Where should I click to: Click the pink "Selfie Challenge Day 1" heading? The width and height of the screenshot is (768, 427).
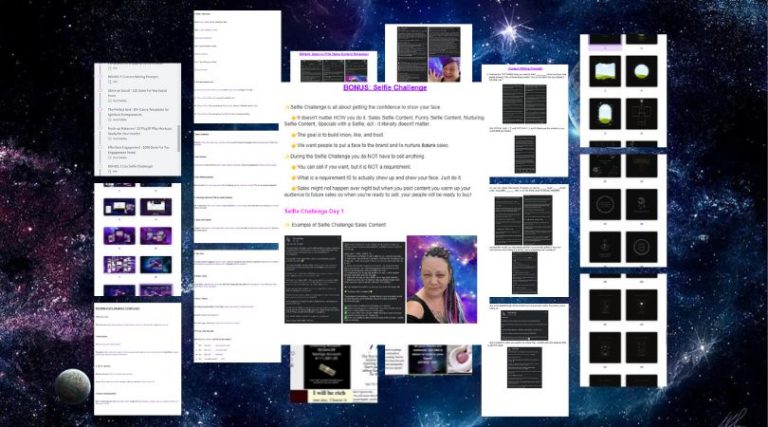tap(315, 211)
